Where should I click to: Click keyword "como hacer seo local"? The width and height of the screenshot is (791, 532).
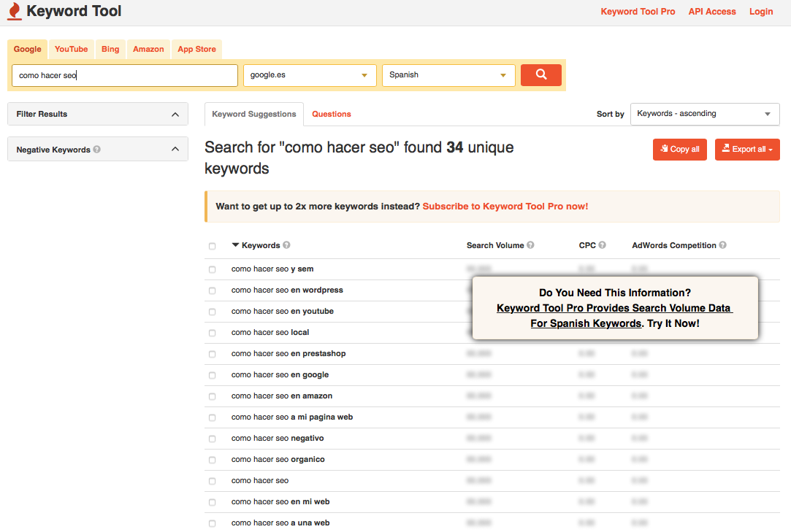(270, 332)
